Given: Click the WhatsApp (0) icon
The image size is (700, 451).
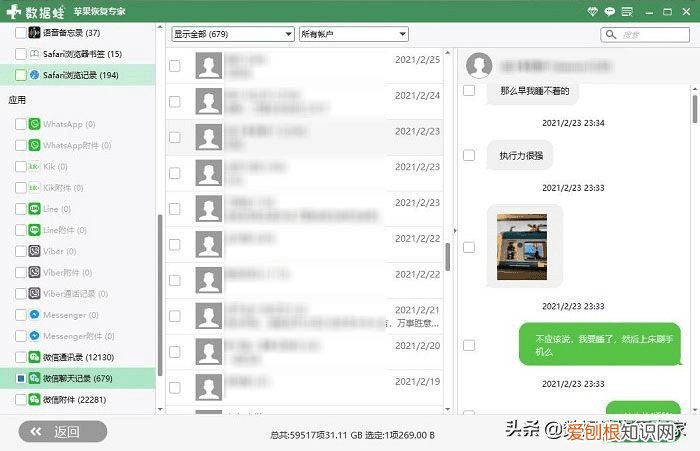Looking at the screenshot, I should pos(34,124).
